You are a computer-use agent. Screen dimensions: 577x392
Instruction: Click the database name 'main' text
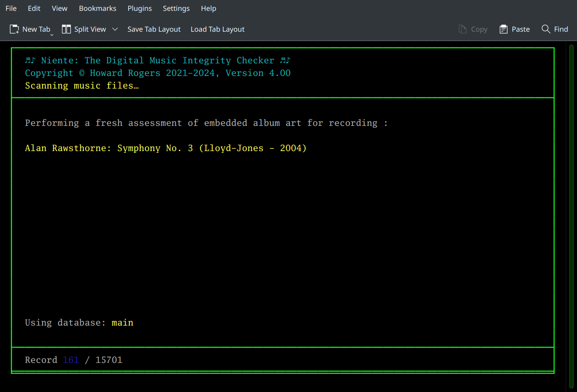click(x=122, y=323)
